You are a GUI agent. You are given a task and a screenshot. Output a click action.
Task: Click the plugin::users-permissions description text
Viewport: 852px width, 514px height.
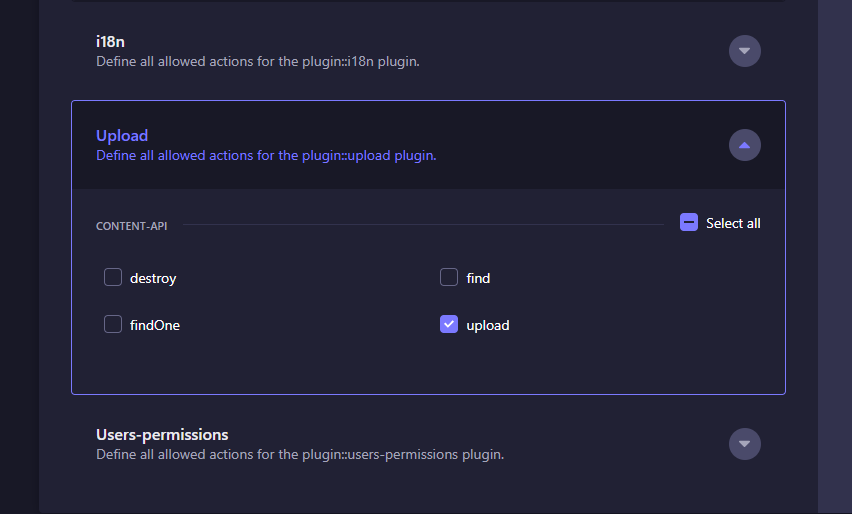click(300, 454)
